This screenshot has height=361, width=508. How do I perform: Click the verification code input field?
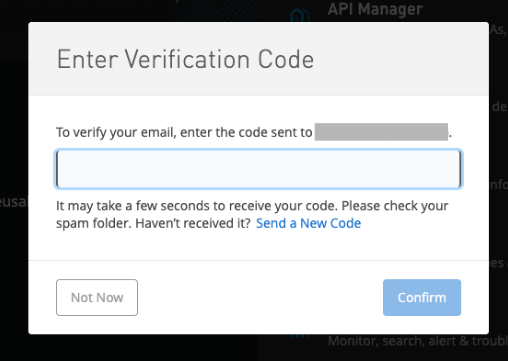pyautogui.click(x=258, y=169)
